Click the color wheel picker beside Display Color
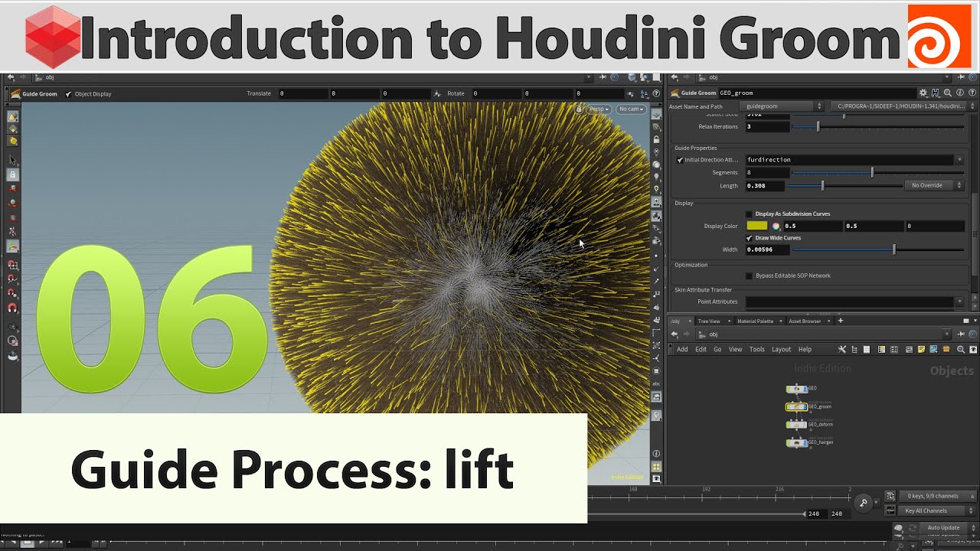 click(776, 226)
